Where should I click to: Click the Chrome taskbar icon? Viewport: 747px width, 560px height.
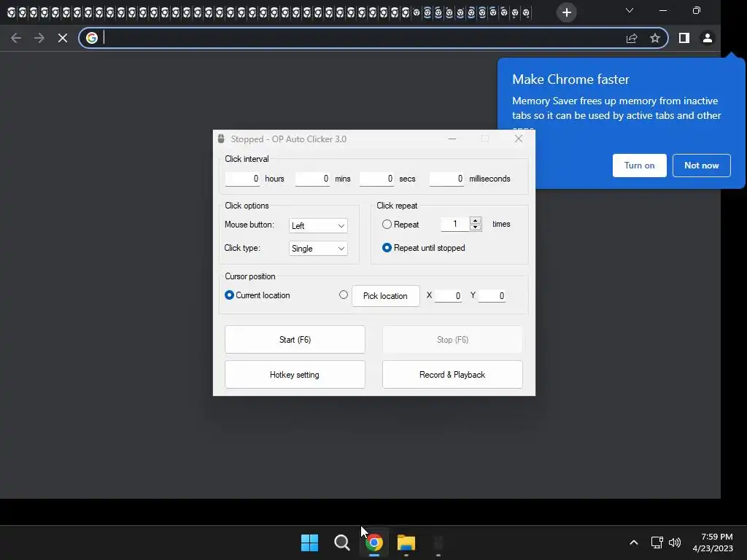click(374, 542)
